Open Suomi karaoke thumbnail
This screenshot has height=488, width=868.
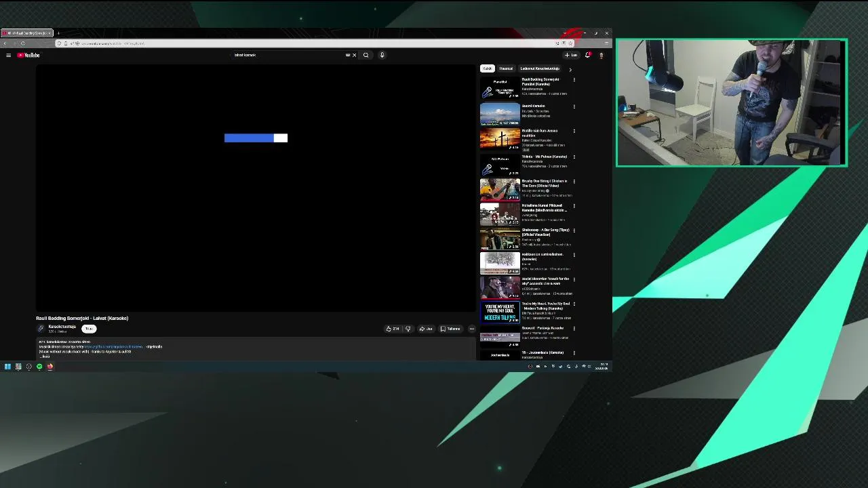500,114
